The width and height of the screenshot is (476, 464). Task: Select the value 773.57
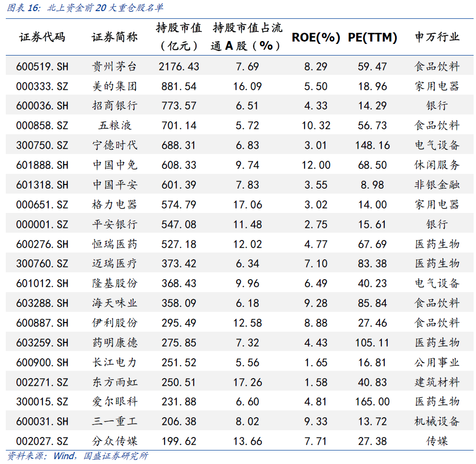(x=179, y=106)
